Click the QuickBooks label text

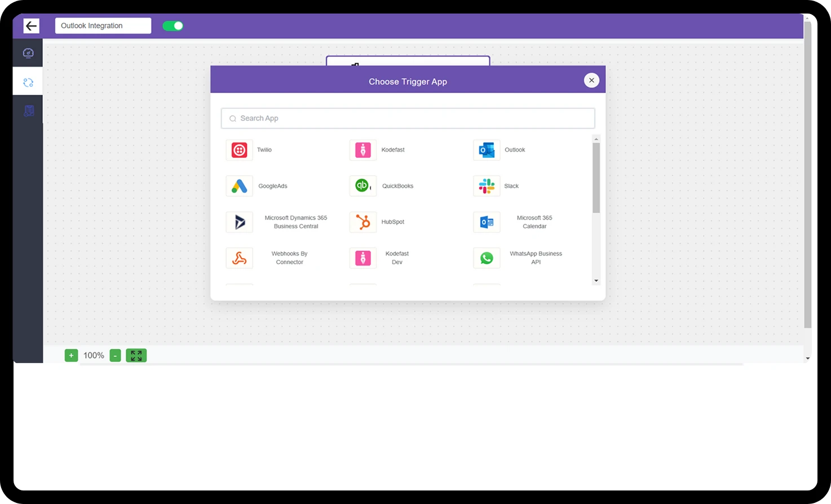point(398,186)
